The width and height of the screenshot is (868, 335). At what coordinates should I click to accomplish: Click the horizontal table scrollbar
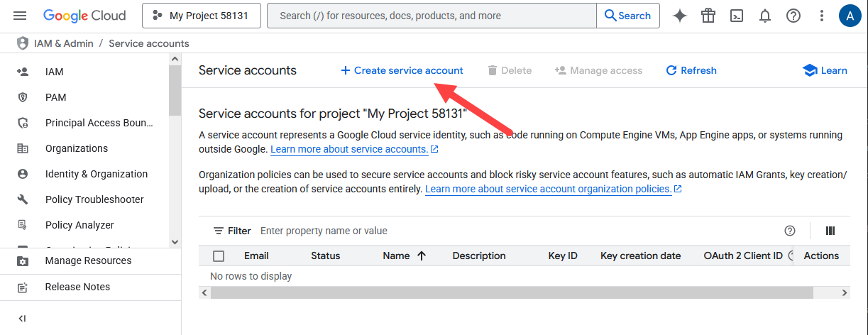tap(511, 292)
